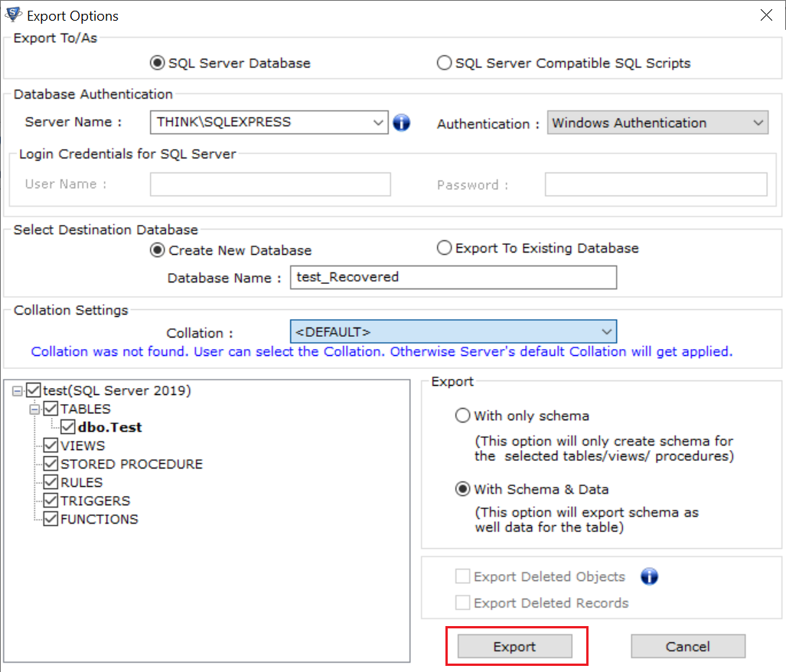
Task: Select the FUNCTIONS tree label
Action: pyautogui.click(x=99, y=519)
